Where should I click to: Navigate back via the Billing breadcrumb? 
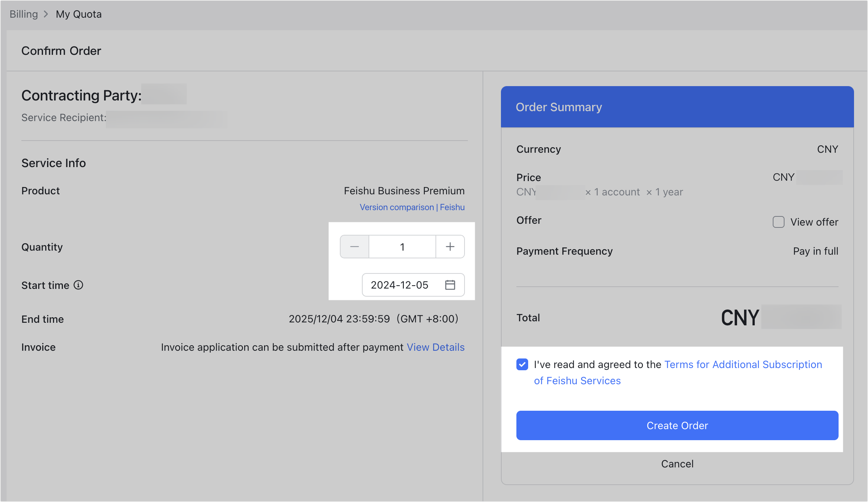click(24, 14)
